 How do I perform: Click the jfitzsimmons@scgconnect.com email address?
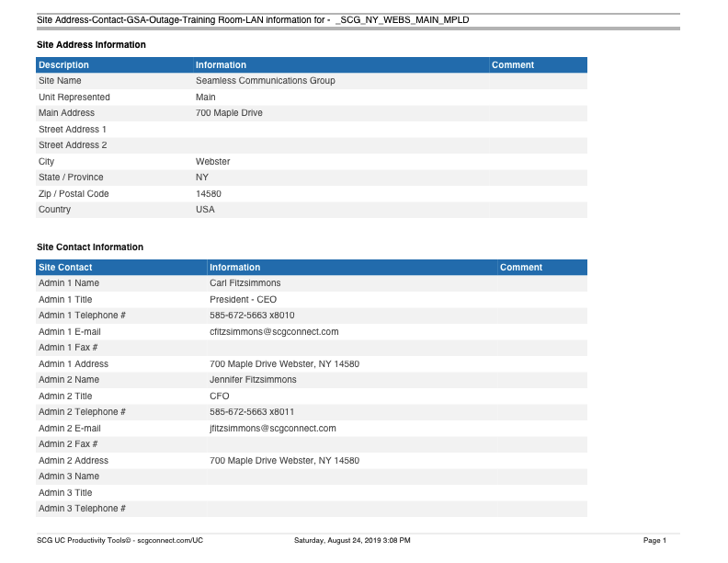(x=273, y=428)
